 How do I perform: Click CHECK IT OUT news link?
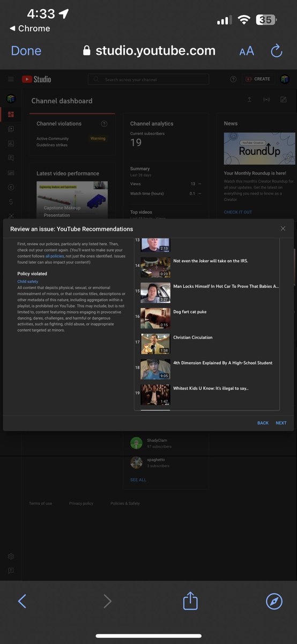[x=238, y=212]
